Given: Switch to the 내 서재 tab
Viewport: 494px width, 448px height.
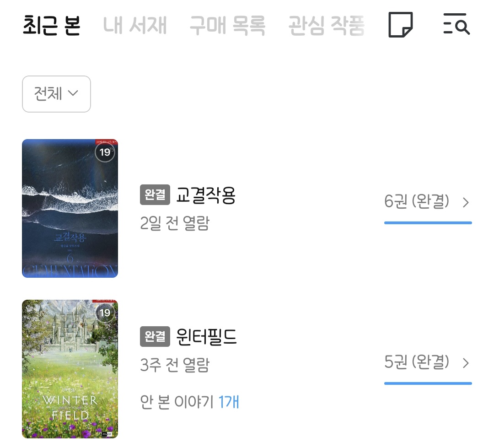Looking at the screenshot, I should pyautogui.click(x=135, y=25).
